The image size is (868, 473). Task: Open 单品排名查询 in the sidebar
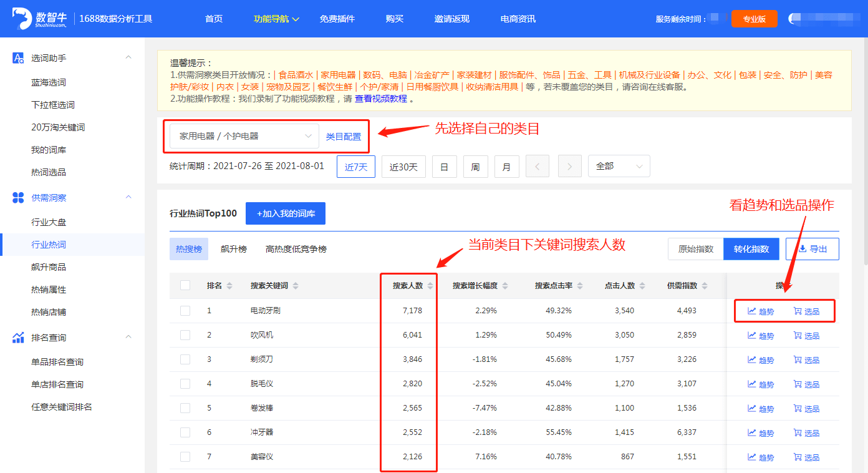point(57,362)
